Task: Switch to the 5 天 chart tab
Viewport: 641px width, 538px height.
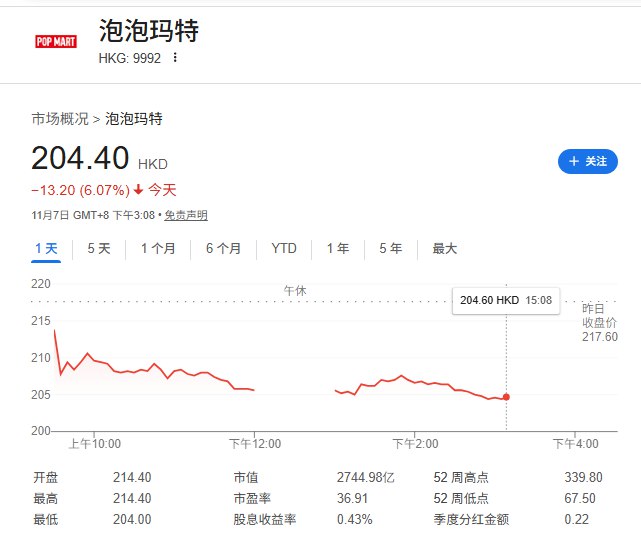Action: click(x=99, y=249)
